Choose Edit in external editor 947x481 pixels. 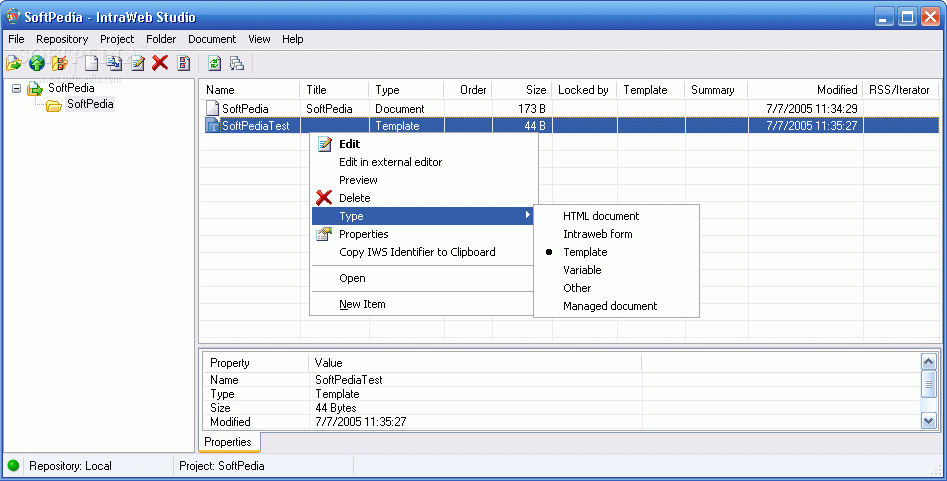pyautogui.click(x=390, y=162)
